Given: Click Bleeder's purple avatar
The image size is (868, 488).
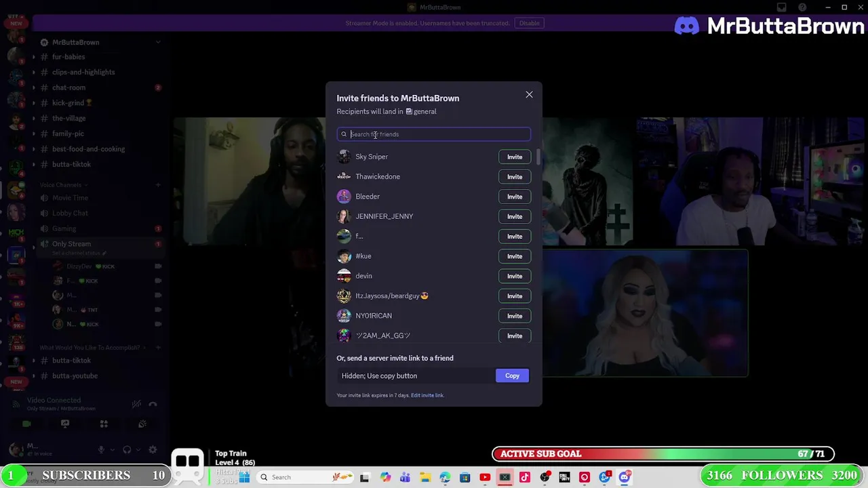Looking at the screenshot, I should [x=344, y=197].
